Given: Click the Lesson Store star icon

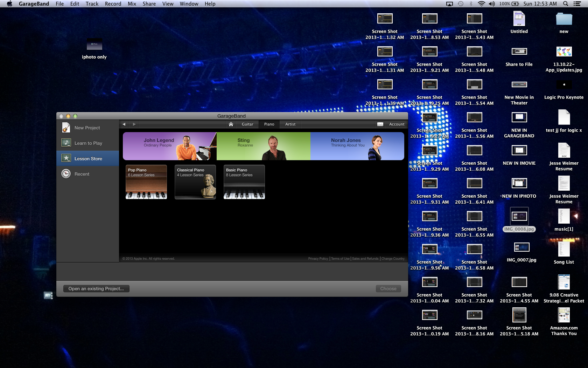Looking at the screenshot, I should pos(66,158).
